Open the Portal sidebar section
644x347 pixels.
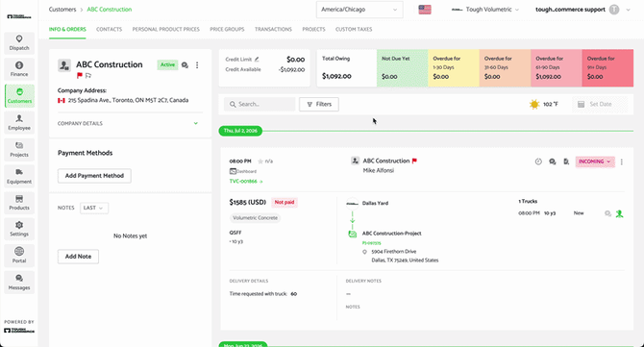click(x=19, y=256)
